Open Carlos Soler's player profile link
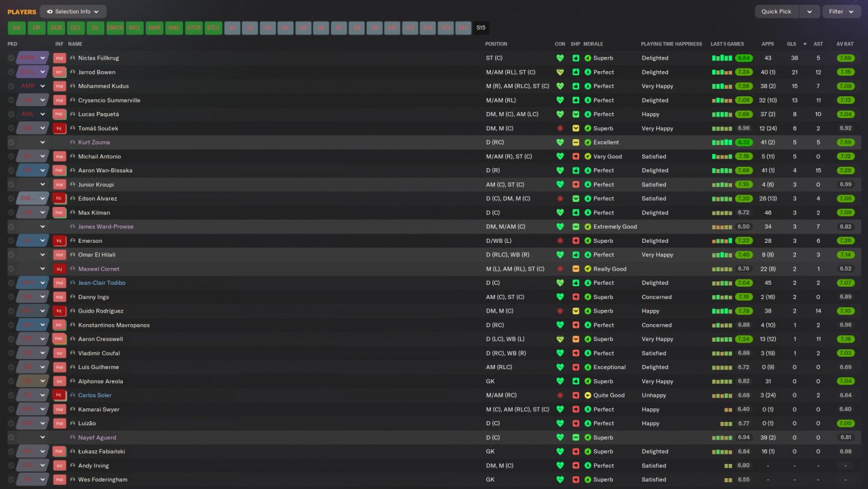The height and width of the screenshot is (489, 868). [94, 395]
